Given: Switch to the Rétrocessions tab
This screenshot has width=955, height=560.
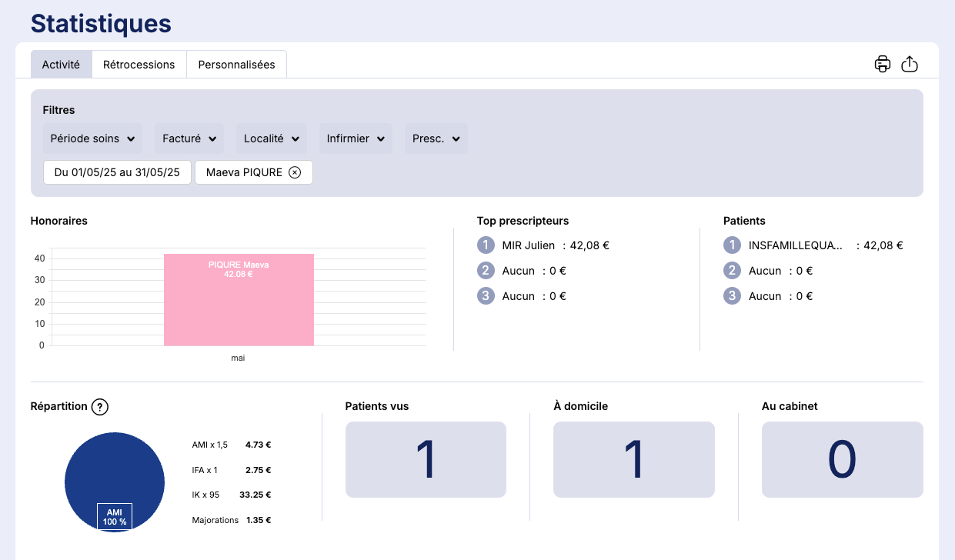Looking at the screenshot, I should 139,65.
